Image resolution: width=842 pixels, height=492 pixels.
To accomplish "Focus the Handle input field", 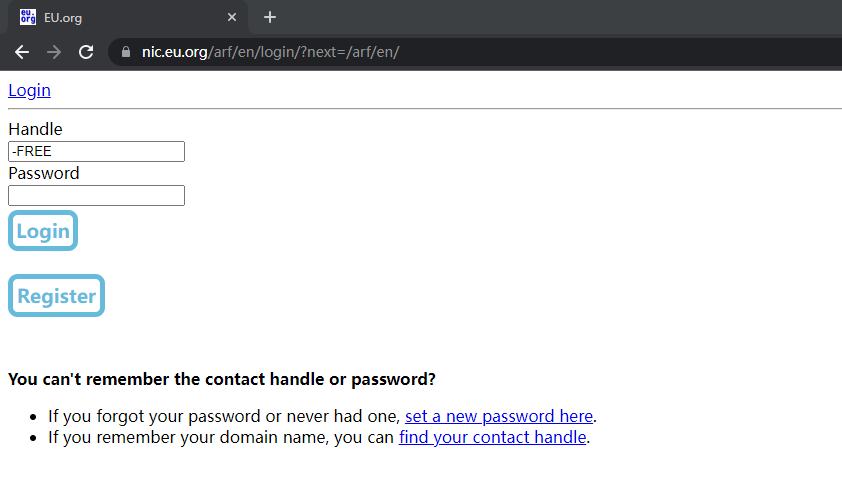I will point(96,151).
